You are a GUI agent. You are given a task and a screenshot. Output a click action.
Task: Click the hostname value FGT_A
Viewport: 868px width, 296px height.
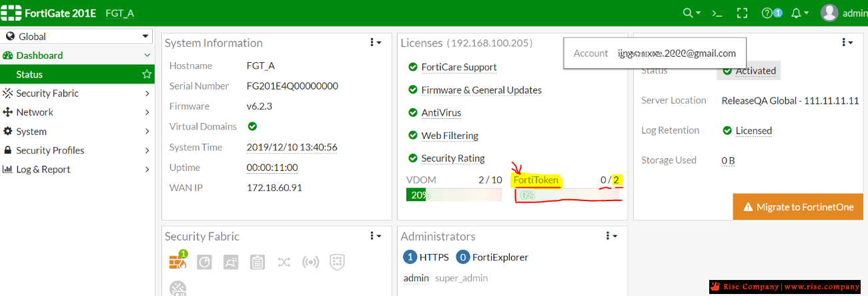click(x=261, y=65)
